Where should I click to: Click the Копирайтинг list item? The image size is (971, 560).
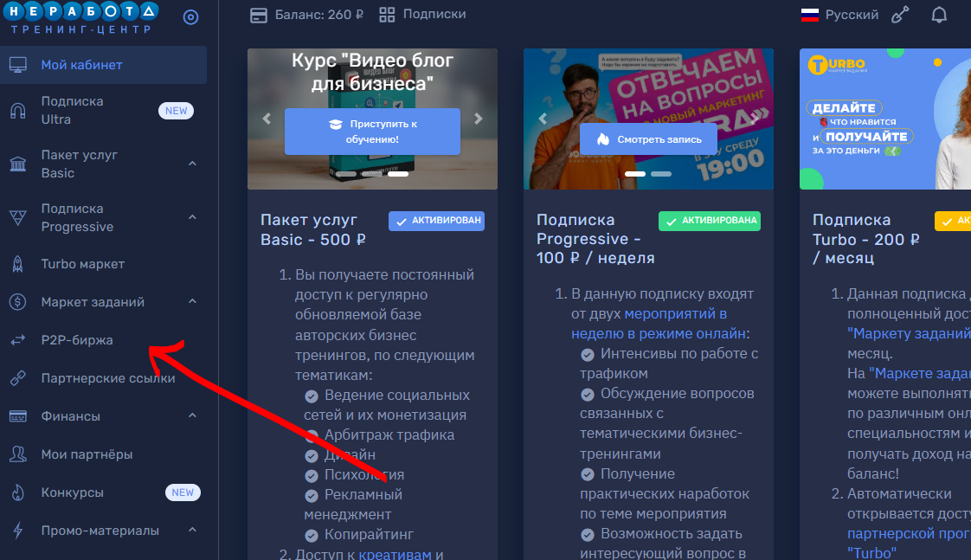pos(359,535)
